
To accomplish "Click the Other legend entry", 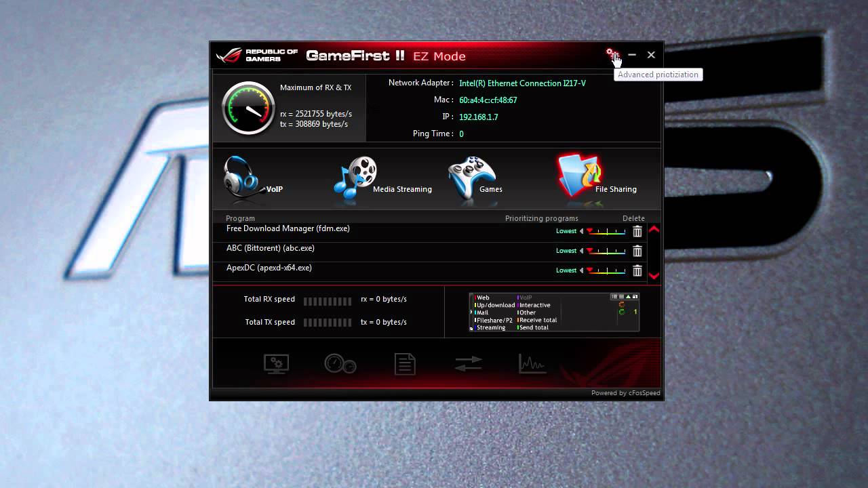I will point(527,312).
